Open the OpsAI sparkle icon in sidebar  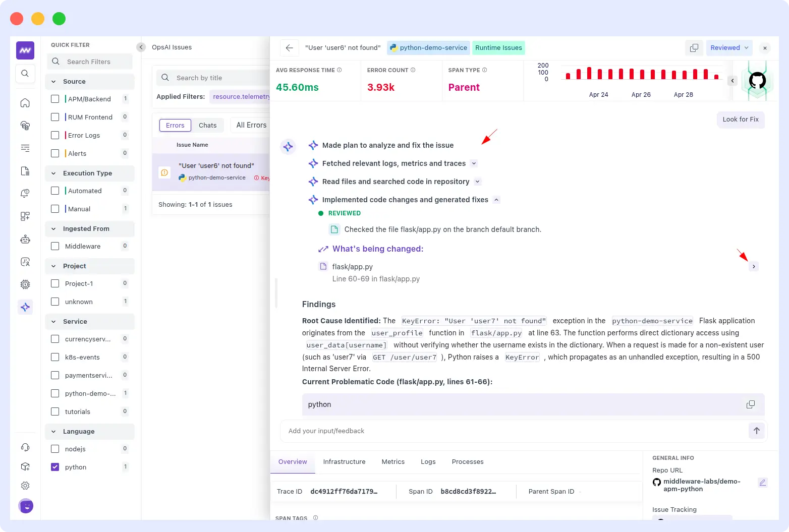click(x=25, y=307)
